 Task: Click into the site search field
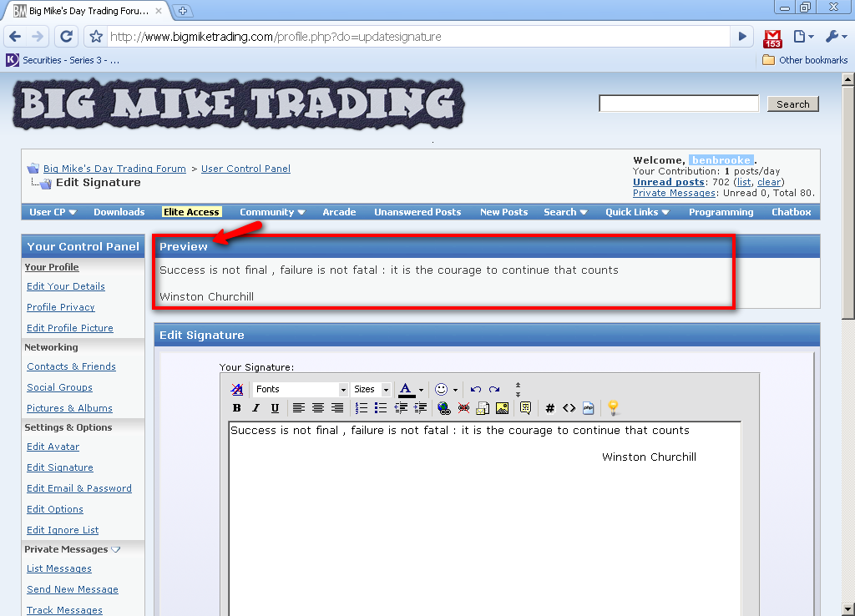[679, 104]
